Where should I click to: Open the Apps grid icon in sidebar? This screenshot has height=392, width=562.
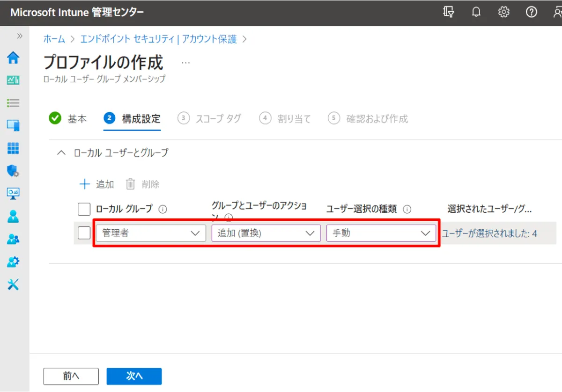point(13,148)
